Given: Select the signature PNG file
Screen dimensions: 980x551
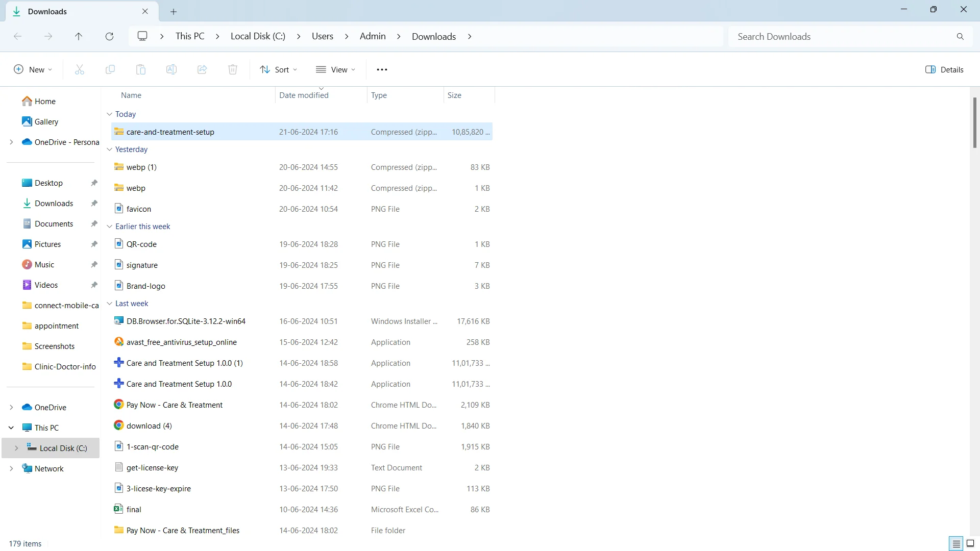Looking at the screenshot, I should (302, 265).
